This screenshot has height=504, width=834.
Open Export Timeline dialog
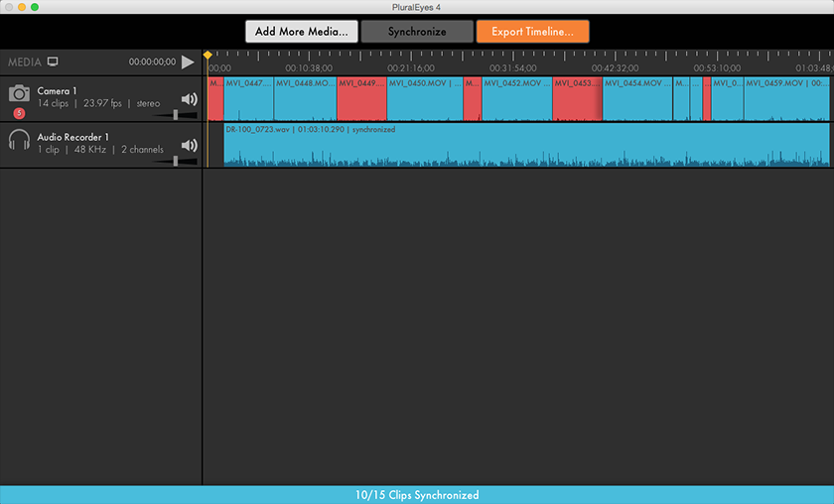pyautogui.click(x=532, y=32)
